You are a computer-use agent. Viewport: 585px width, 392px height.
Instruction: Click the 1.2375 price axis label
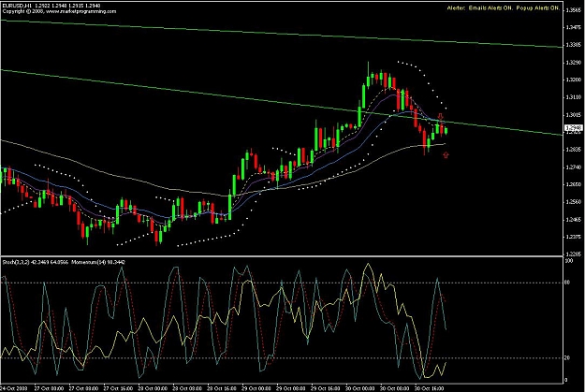click(574, 237)
